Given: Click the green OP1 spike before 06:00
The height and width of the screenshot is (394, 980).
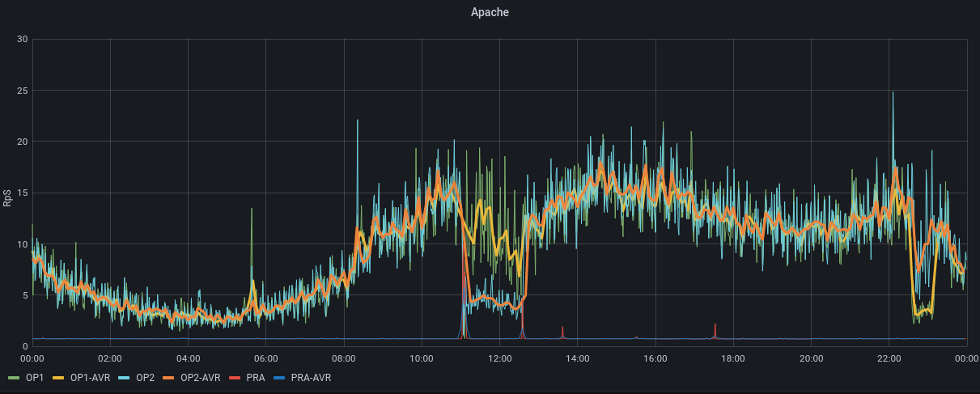Looking at the screenshot, I should point(251,212).
